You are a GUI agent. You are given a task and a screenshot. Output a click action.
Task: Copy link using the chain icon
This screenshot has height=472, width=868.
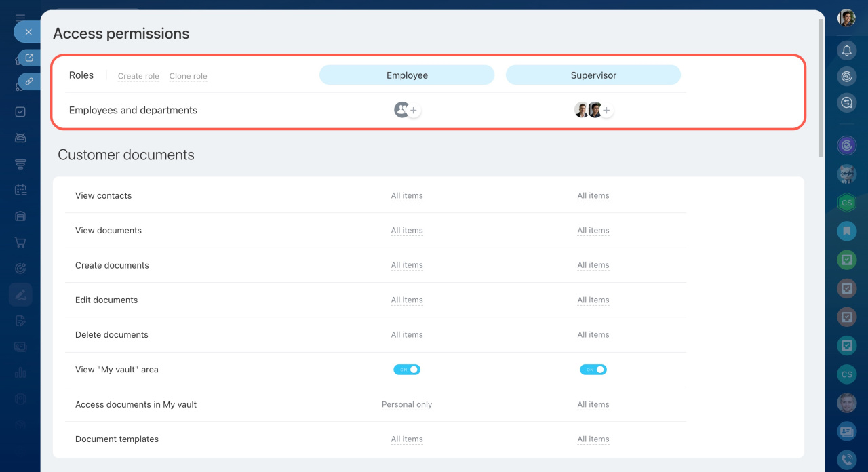pos(29,81)
